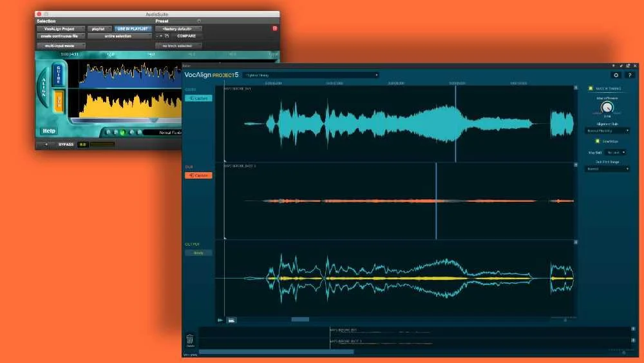Toggle the Match Timing checkbox
The height and width of the screenshot is (363, 644).
(591, 88)
